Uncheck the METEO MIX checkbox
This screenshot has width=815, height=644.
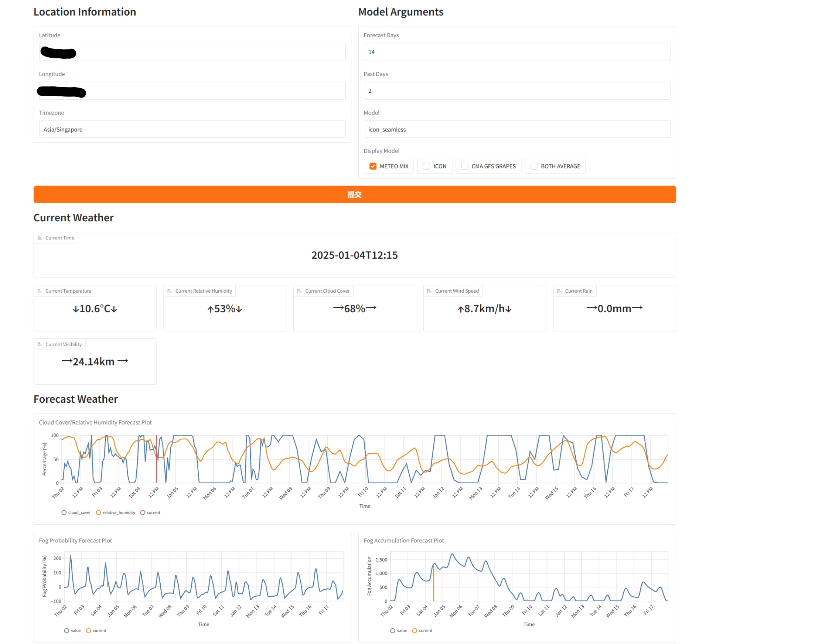(x=373, y=166)
